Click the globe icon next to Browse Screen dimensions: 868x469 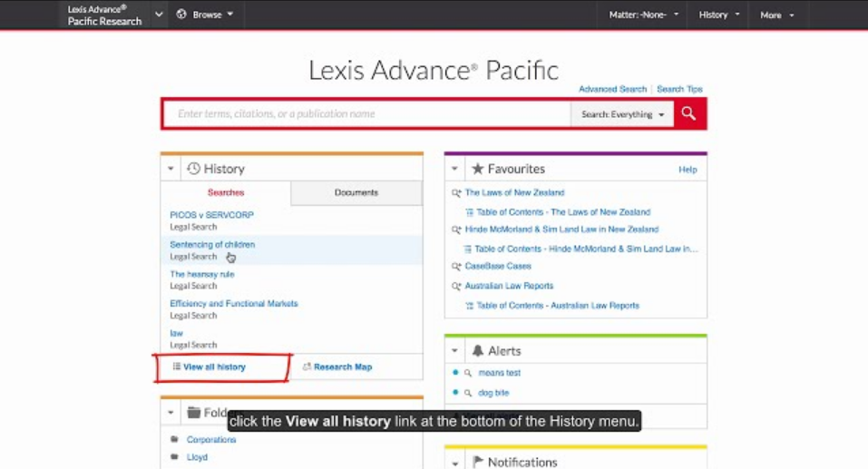click(181, 15)
